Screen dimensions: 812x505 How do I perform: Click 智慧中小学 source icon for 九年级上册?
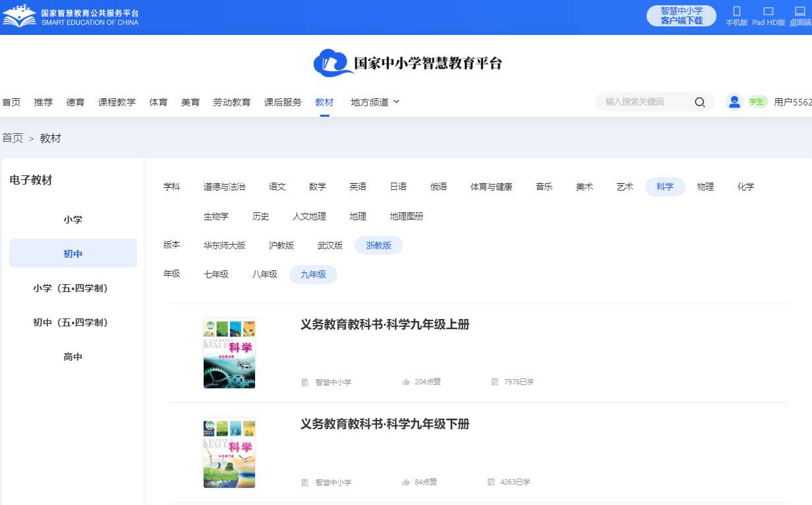[x=304, y=382]
